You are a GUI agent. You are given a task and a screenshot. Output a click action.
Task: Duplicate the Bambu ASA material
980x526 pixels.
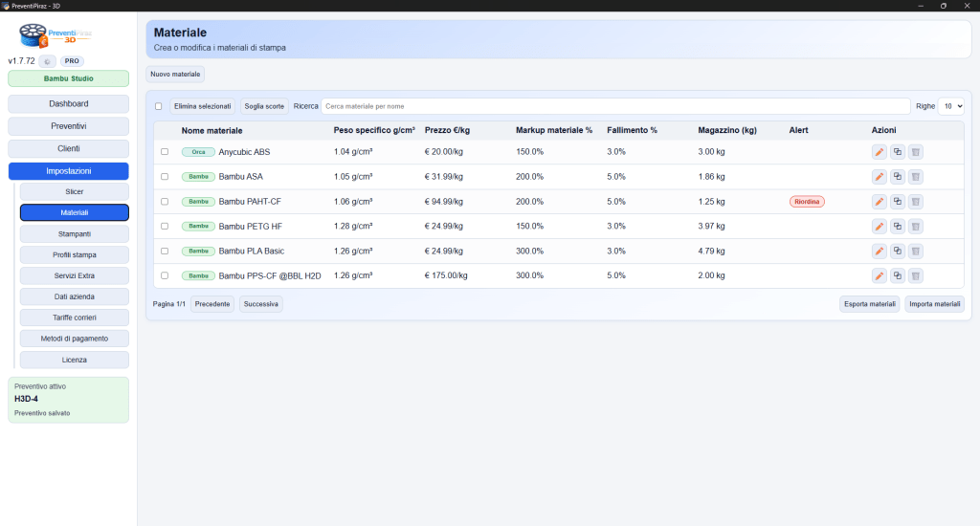pyautogui.click(x=897, y=177)
